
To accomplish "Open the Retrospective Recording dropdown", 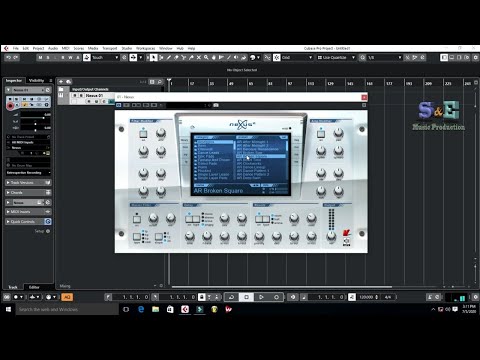I will click(x=28, y=173).
